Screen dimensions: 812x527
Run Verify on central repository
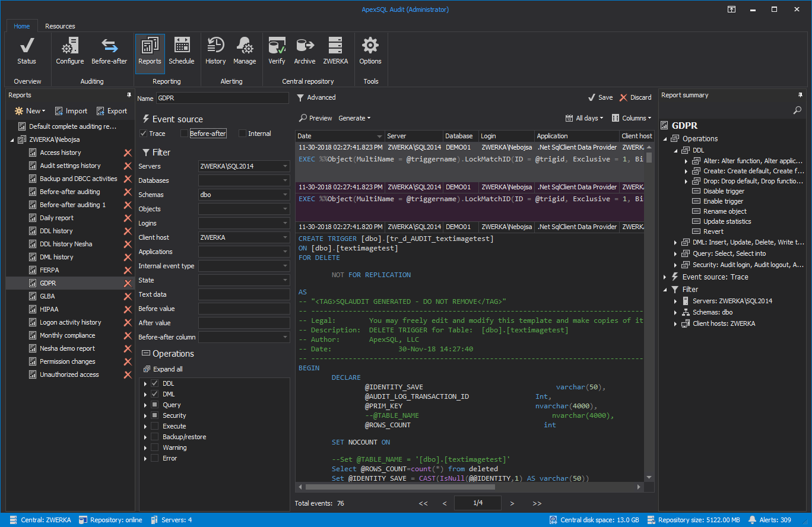(277, 51)
